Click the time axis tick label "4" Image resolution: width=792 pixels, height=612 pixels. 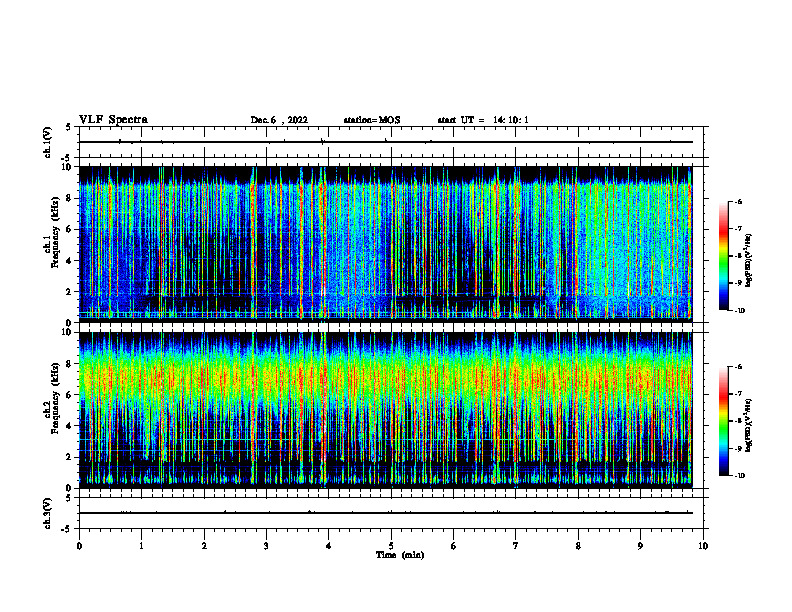329,546
